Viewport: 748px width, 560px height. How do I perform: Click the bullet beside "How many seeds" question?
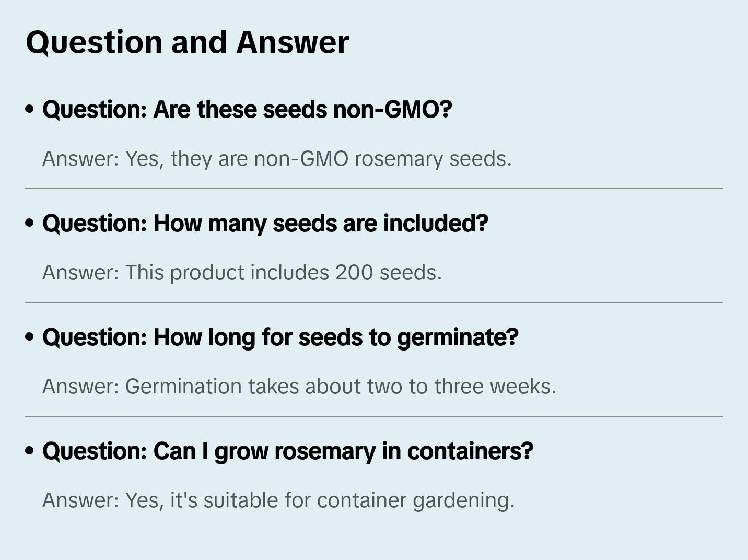tap(30, 224)
